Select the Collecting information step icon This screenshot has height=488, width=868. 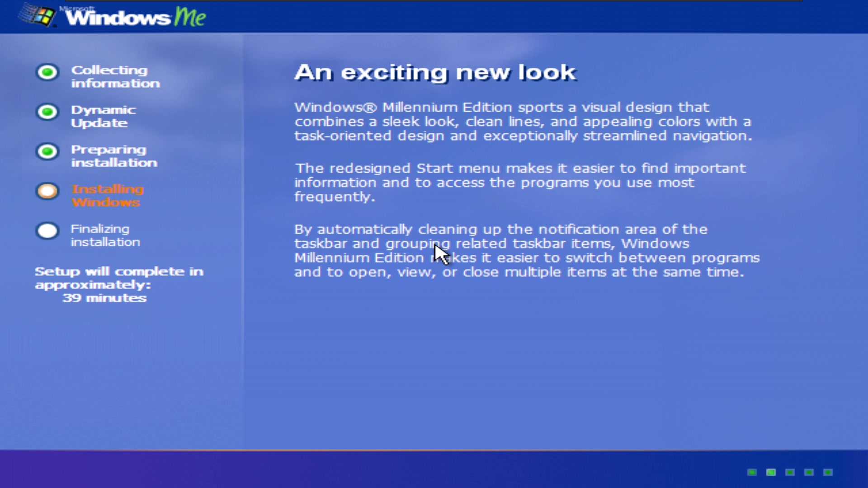pyautogui.click(x=47, y=72)
